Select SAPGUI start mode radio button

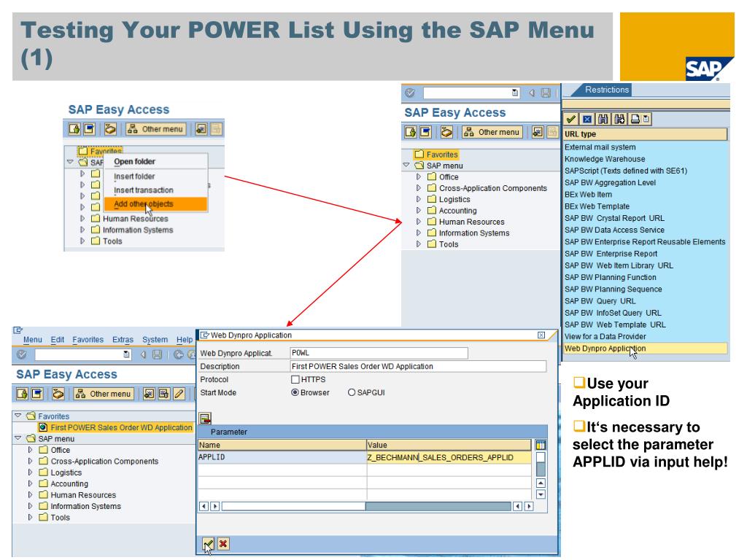[x=352, y=392]
